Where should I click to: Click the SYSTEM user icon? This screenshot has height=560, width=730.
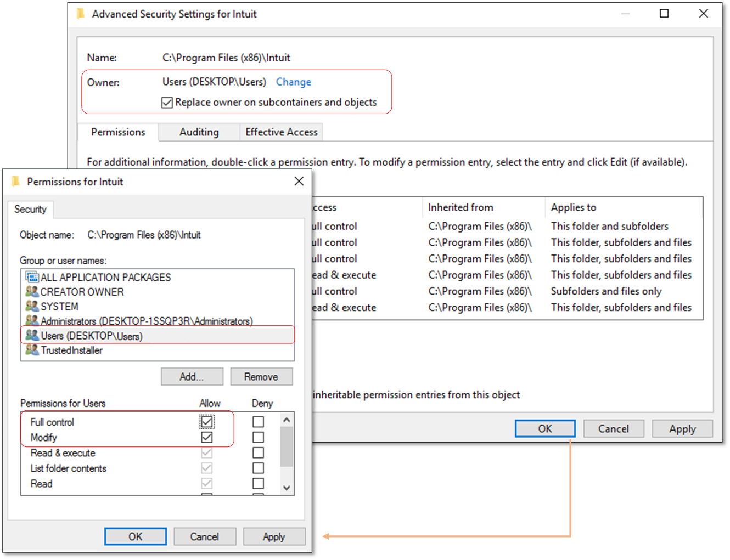(x=32, y=306)
